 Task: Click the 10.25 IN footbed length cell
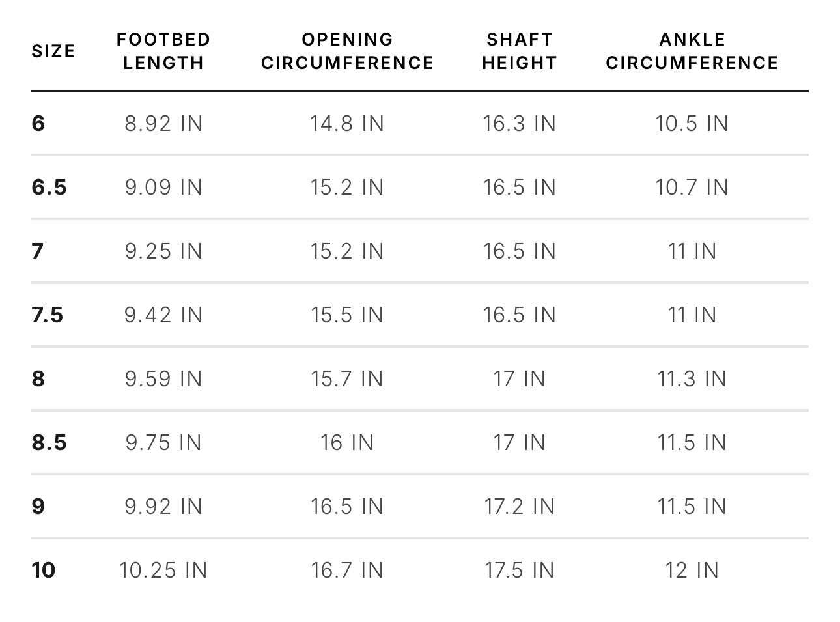[163, 570]
